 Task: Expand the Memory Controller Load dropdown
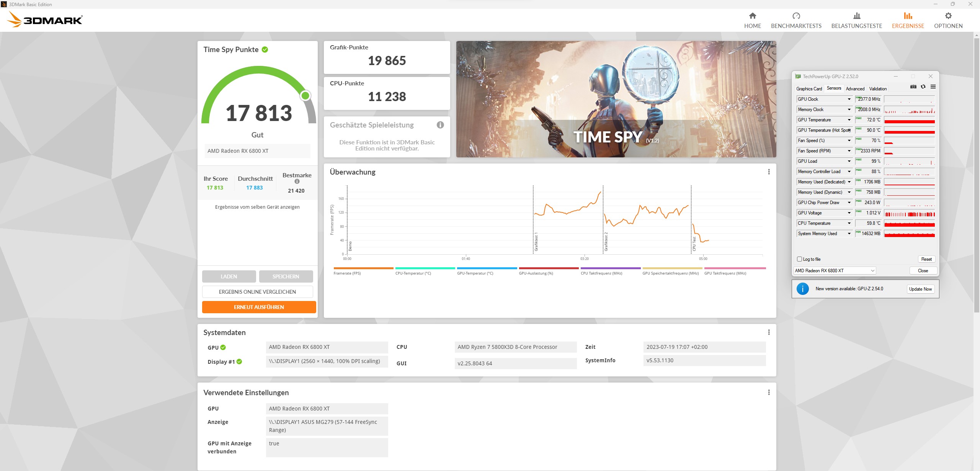click(849, 172)
